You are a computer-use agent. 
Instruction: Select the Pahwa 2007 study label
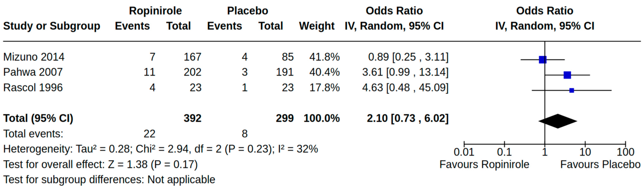tap(33, 72)
